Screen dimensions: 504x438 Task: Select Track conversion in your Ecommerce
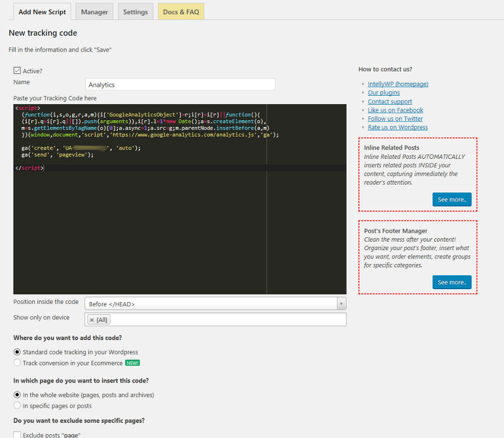[x=17, y=363]
